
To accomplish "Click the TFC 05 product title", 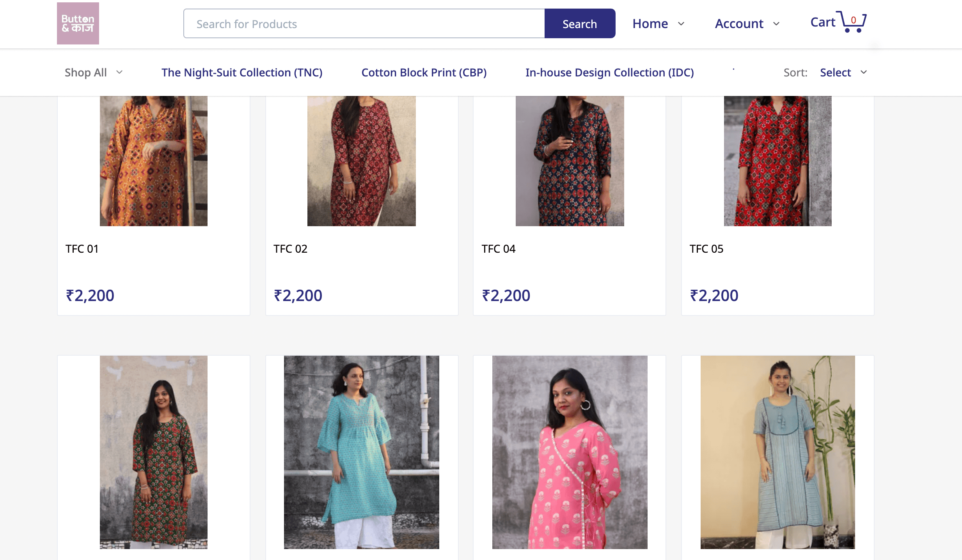I will pos(706,249).
